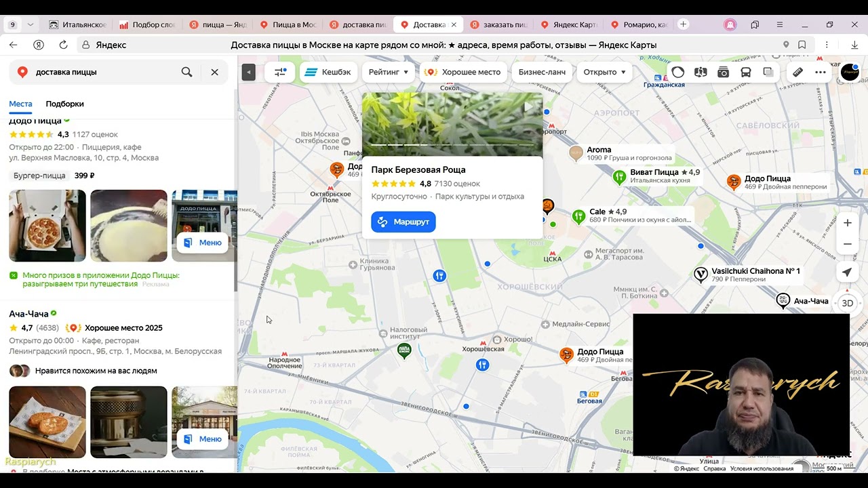Screen dimensions: 868x488
Task: Go back with the browser back arrow
Action: coord(13,45)
